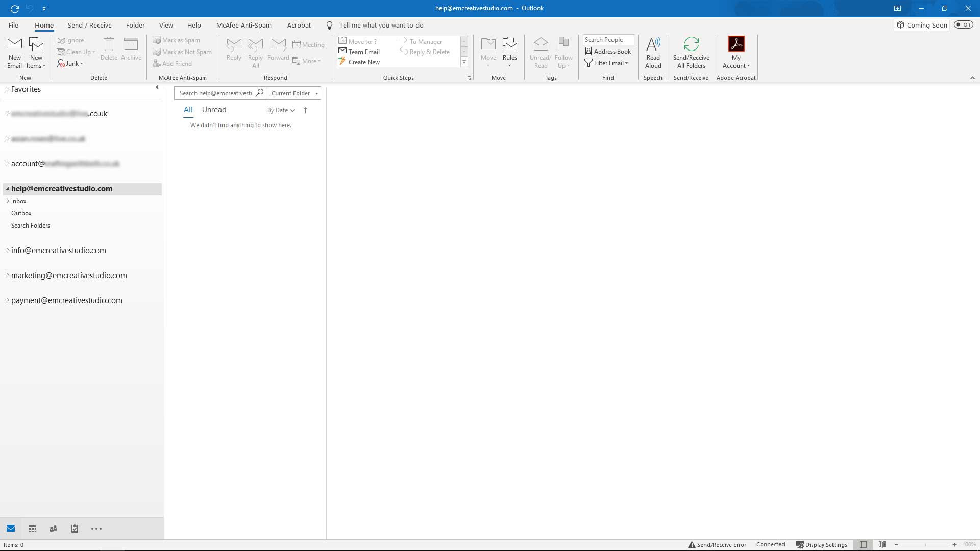Viewport: 980px width, 551px height.
Task: Open the File menu
Action: (14, 25)
